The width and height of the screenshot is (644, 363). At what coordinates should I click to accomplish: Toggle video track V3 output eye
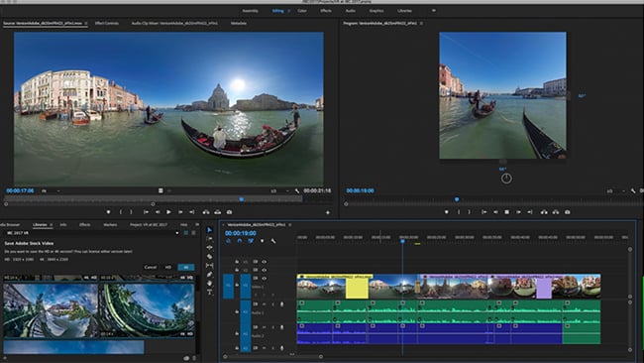pyautogui.click(x=265, y=262)
